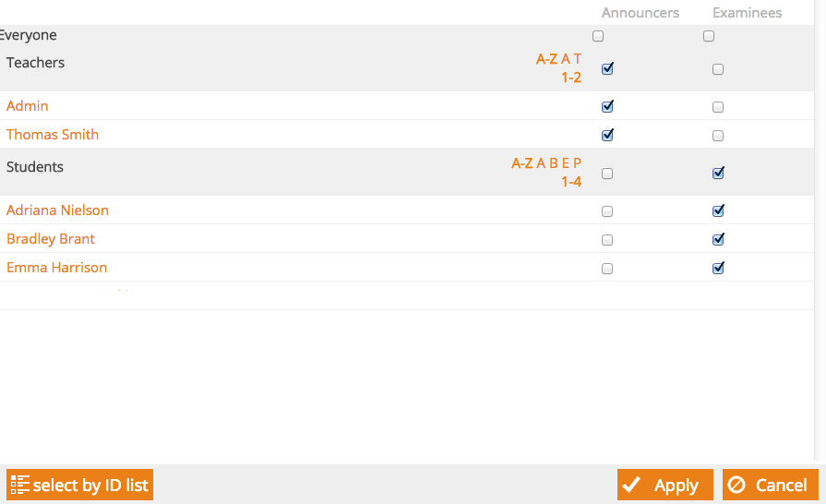
Task: Uncheck Students group Examinees checkbox
Action: coord(718,174)
